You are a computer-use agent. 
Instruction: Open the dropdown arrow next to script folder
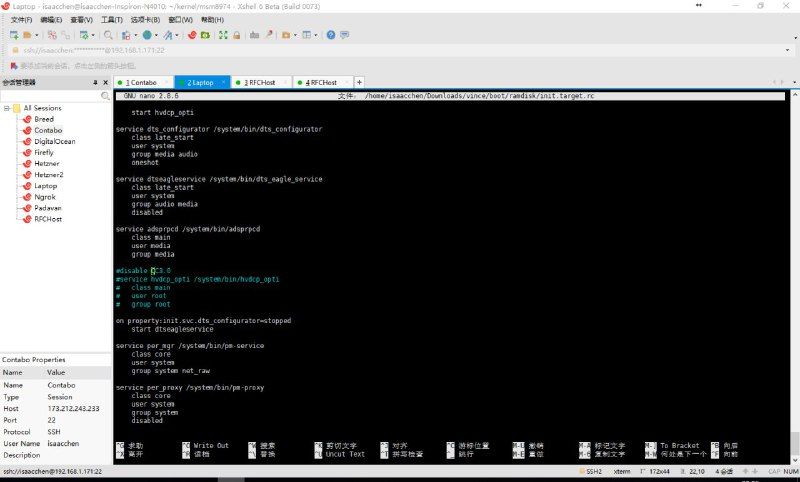click(x=295, y=35)
